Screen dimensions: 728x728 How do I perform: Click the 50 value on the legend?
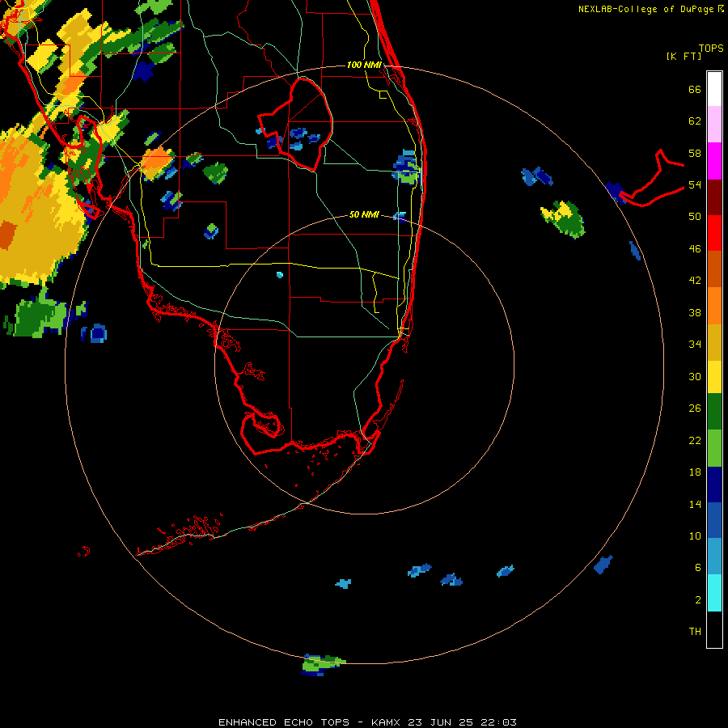click(x=695, y=217)
